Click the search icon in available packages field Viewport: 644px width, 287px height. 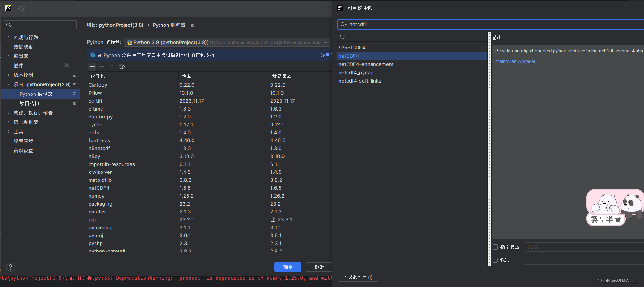point(343,25)
